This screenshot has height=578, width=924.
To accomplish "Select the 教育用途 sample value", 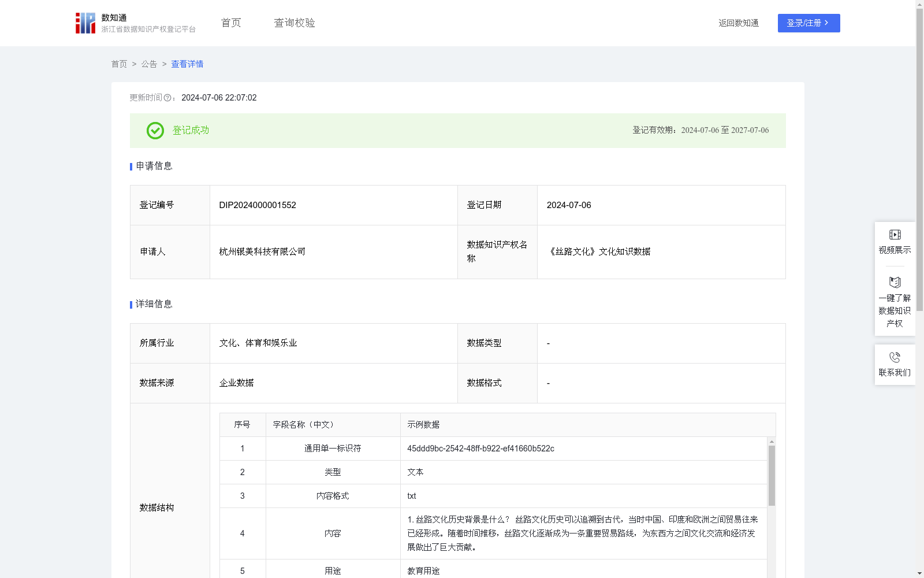I will coord(423,571).
